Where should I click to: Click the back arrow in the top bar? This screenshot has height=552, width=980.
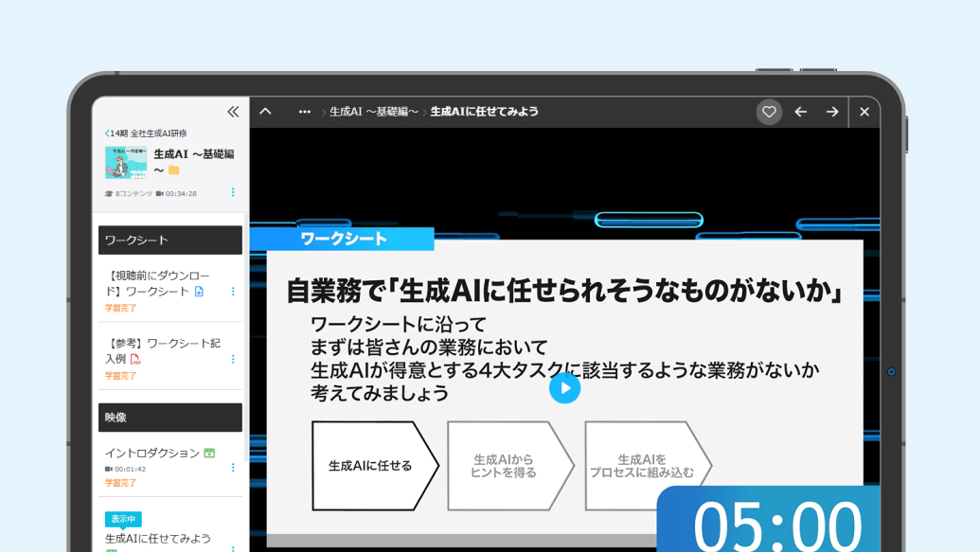[800, 112]
